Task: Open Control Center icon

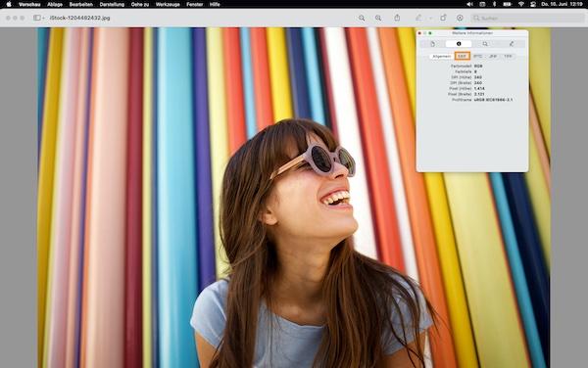Action: pos(533,5)
